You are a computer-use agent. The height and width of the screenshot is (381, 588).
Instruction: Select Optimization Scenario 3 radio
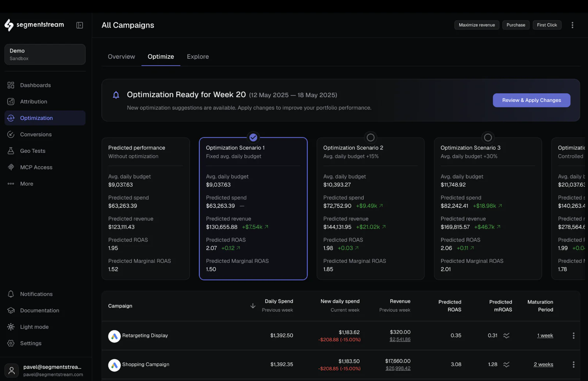pyautogui.click(x=488, y=137)
